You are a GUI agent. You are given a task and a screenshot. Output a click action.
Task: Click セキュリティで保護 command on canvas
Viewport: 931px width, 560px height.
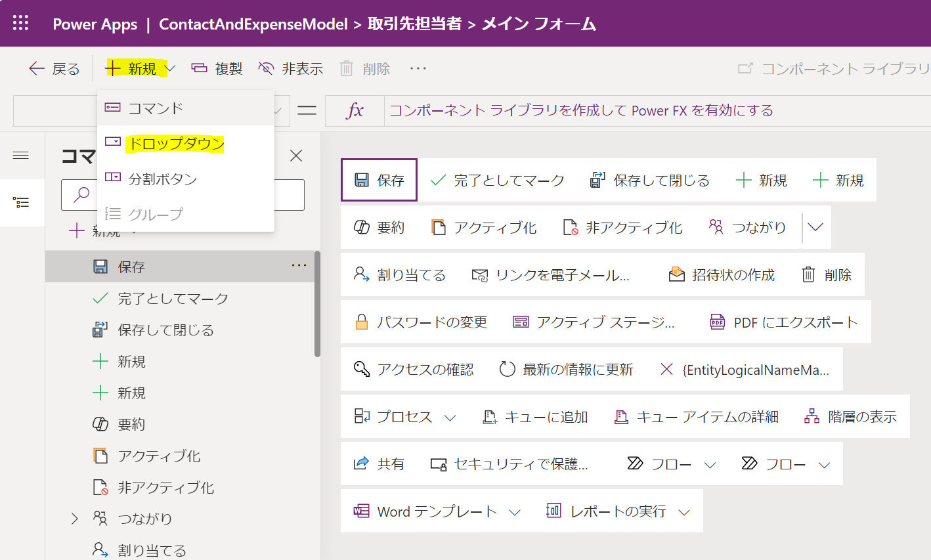coord(509,463)
